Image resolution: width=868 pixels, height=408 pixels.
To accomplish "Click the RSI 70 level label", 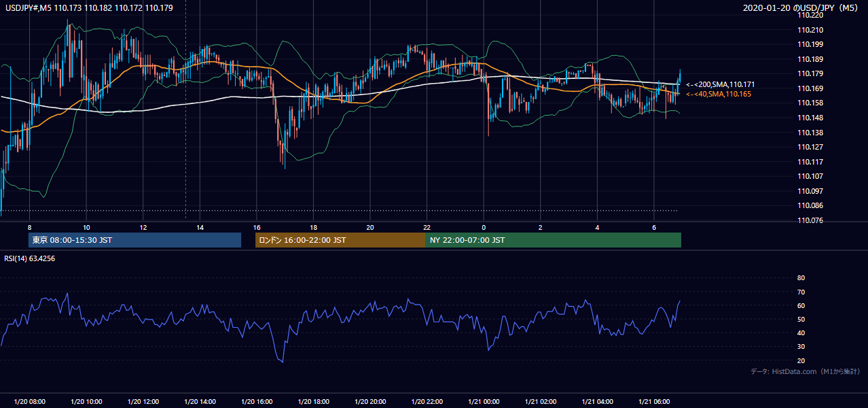I will coord(801,292).
